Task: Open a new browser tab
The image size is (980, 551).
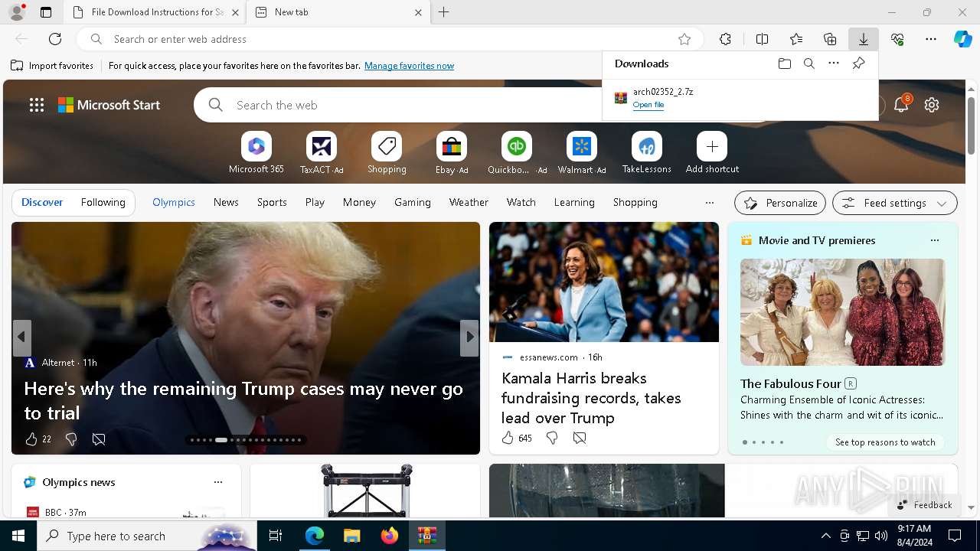Action: pos(444,12)
